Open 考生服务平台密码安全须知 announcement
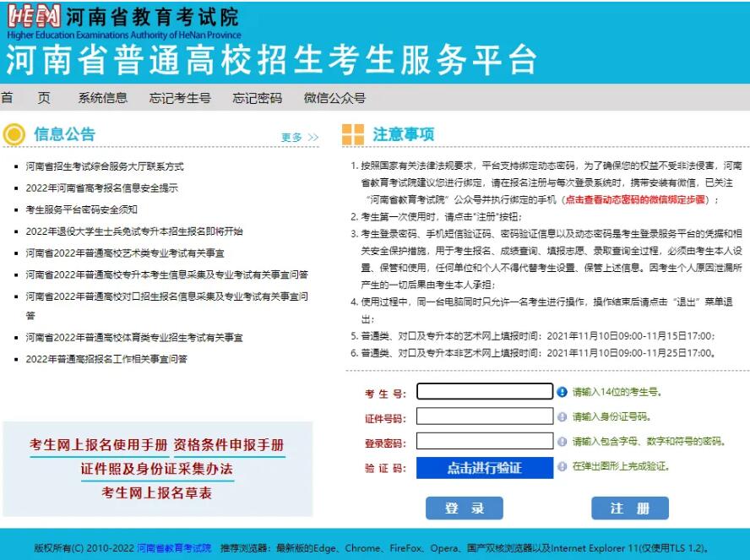 81,209
